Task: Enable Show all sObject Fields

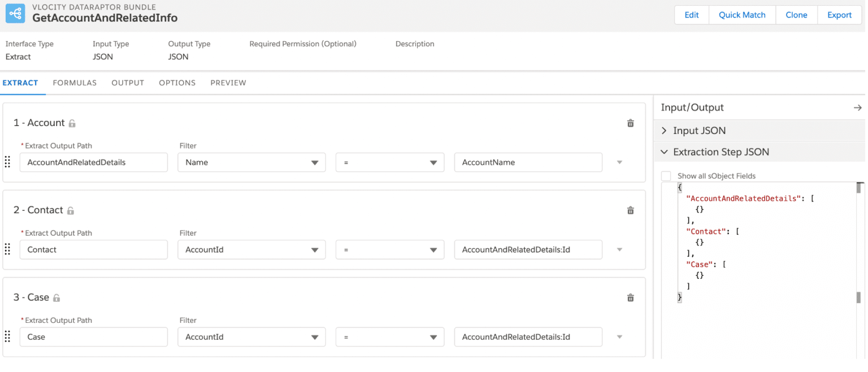Action: [x=666, y=175]
